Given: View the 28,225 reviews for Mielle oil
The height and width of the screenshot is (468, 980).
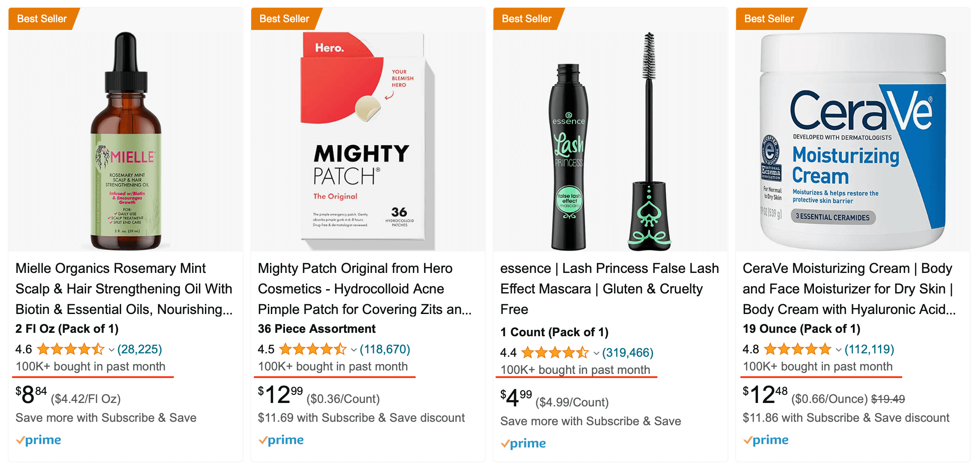Looking at the screenshot, I should tap(140, 350).
